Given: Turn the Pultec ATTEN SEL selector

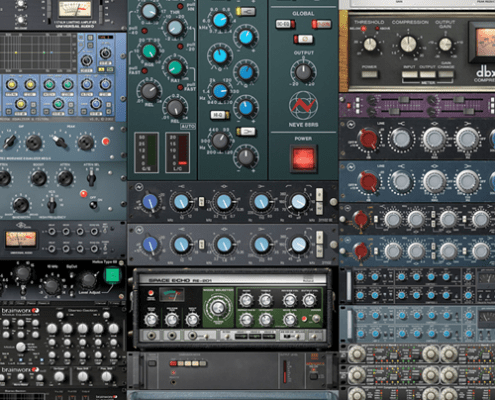Looking at the screenshot, I should tap(91, 178).
